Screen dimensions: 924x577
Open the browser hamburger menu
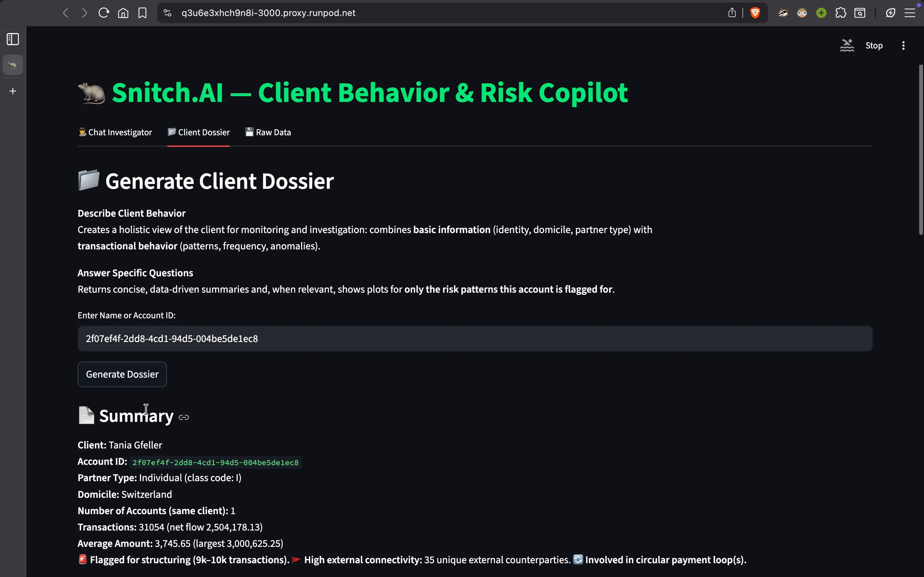pyautogui.click(x=910, y=13)
